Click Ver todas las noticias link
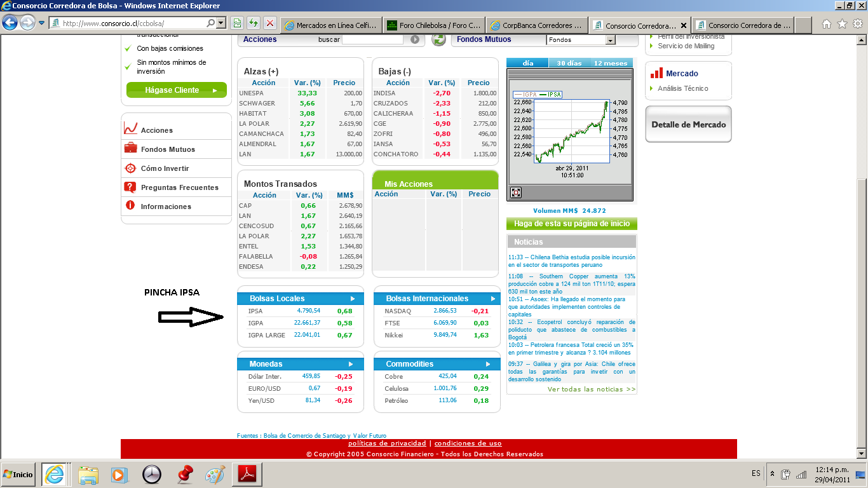 pyautogui.click(x=592, y=389)
